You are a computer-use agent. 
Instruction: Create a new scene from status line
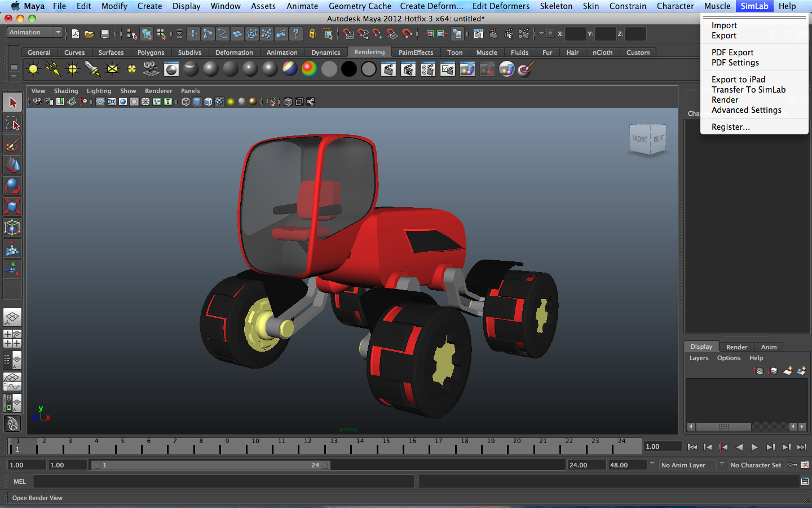coord(76,34)
